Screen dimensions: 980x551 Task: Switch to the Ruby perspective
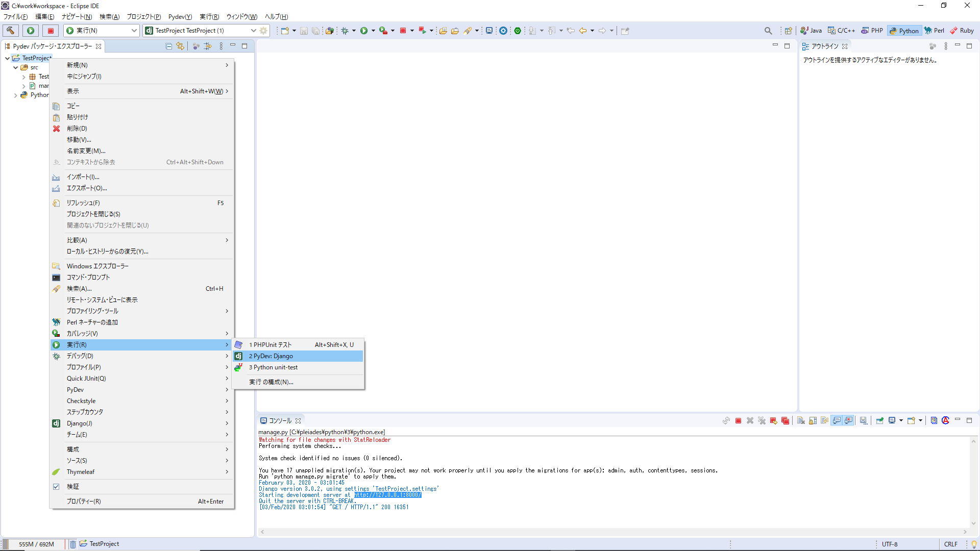pyautogui.click(x=962, y=30)
